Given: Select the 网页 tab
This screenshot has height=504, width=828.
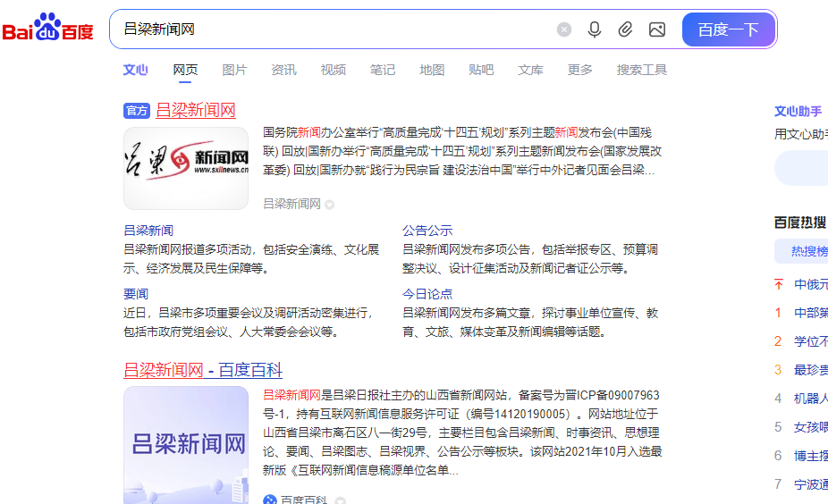Looking at the screenshot, I should click(185, 70).
